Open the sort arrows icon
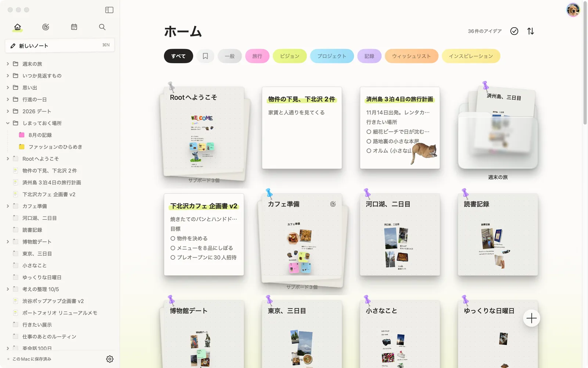 (x=530, y=31)
